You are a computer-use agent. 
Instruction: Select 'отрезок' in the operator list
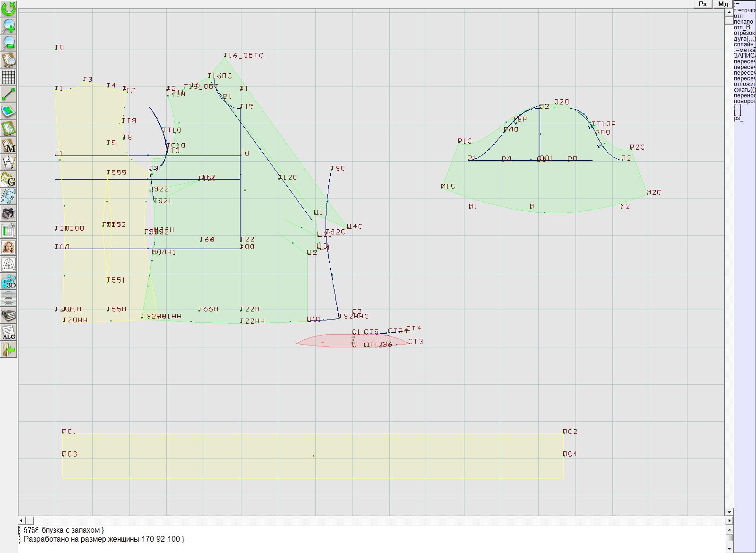coord(744,33)
